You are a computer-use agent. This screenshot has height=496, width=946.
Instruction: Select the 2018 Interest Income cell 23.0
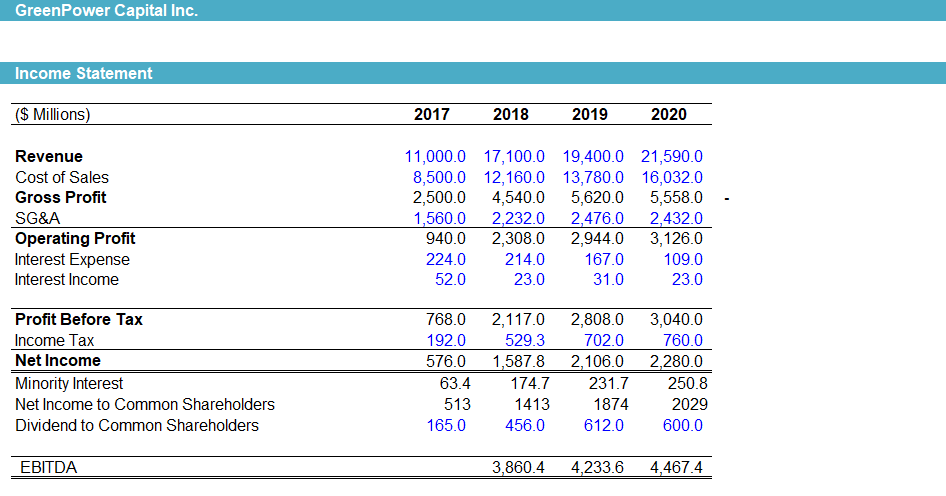coord(529,279)
